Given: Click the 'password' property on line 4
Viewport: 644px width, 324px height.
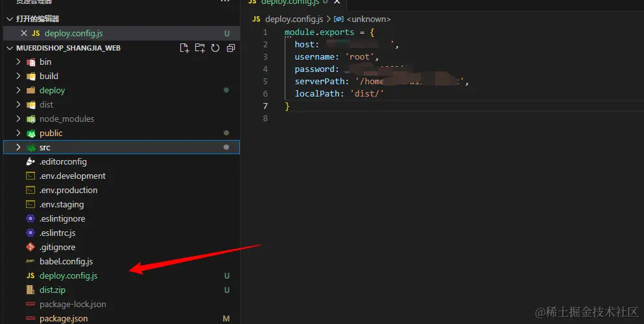Looking at the screenshot, I should [314, 69].
